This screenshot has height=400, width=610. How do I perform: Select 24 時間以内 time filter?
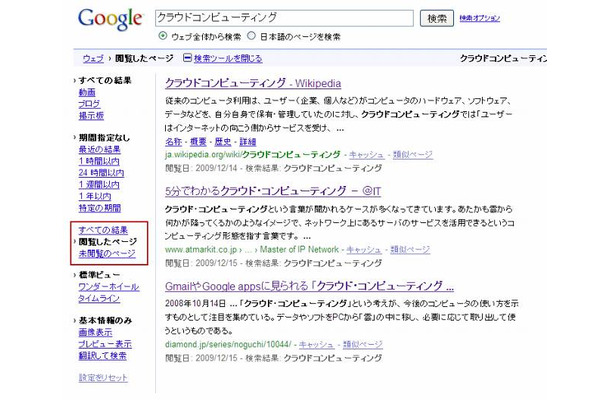click(x=101, y=173)
